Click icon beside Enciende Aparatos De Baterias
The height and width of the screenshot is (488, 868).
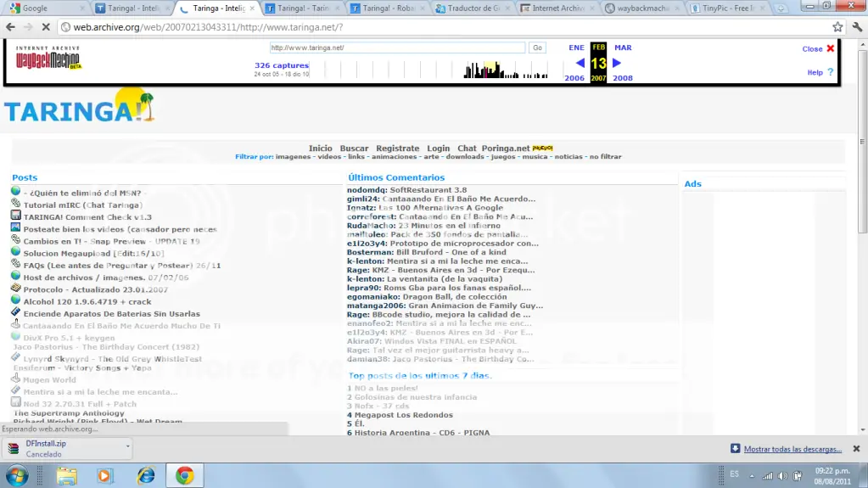(15, 311)
